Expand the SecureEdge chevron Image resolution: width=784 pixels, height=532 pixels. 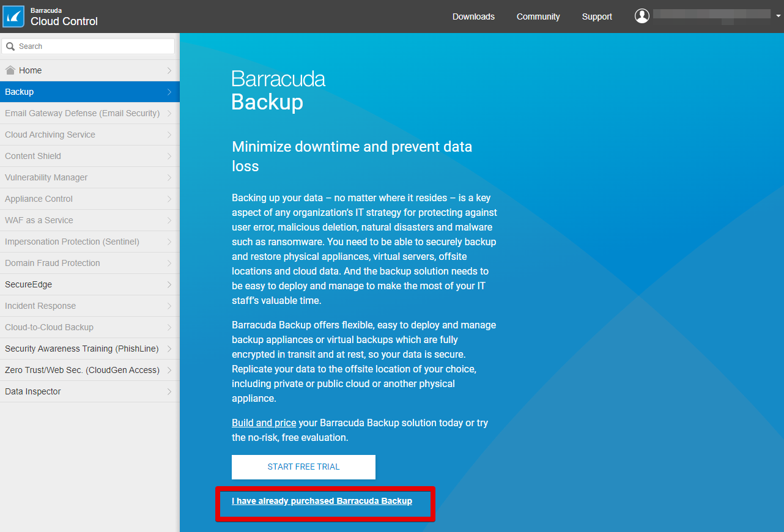pos(169,284)
